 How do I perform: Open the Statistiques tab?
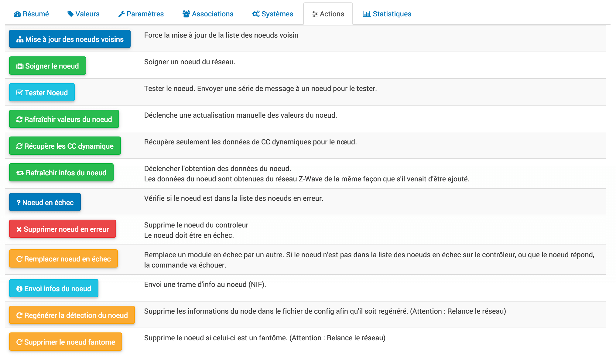coord(387,14)
